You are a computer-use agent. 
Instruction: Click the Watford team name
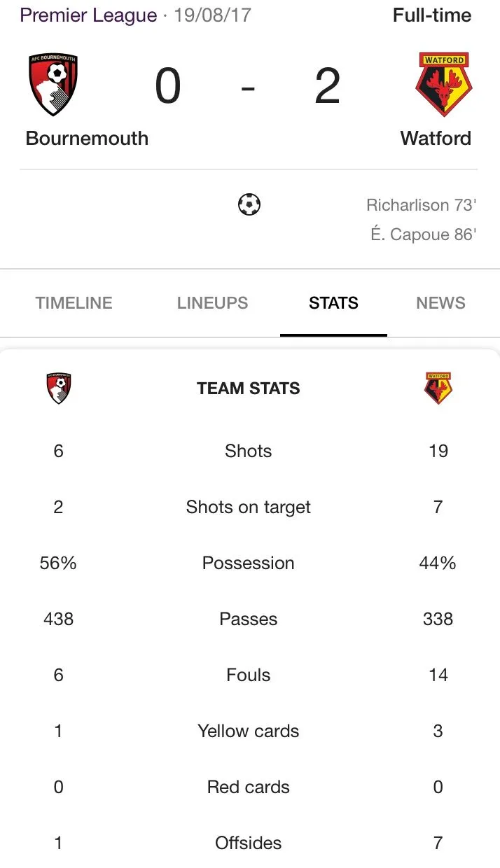coord(436,138)
